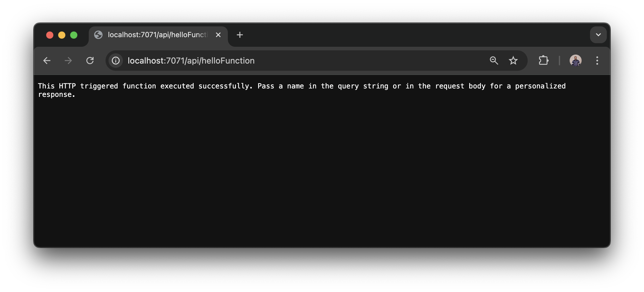Click the green full-screen traffic light
The width and height of the screenshot is (644, 292).
pos(74,35)
